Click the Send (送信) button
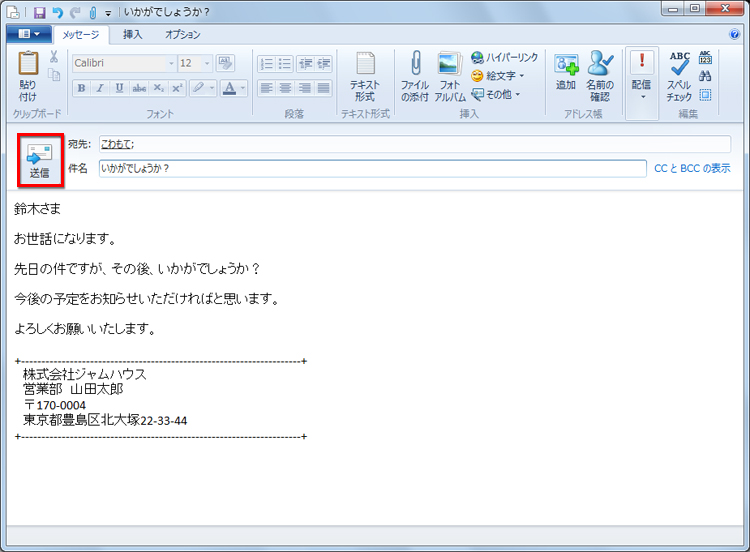Image resolution: width=750 pixels, height=552 pixels. click(40, 160)
